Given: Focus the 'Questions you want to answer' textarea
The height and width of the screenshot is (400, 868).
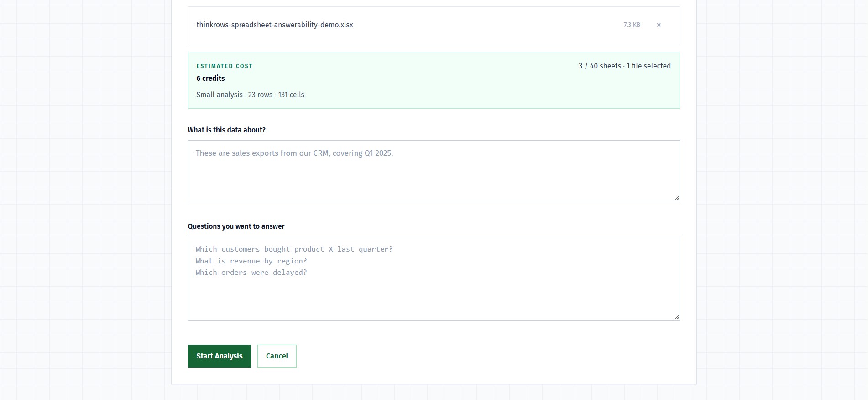Looking at the screenshot, I should [x=434, y=279].
